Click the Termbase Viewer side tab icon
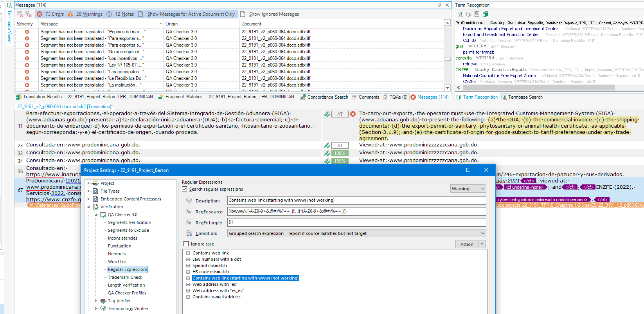This screenshot has height=314, width=644. pos(9,5)
